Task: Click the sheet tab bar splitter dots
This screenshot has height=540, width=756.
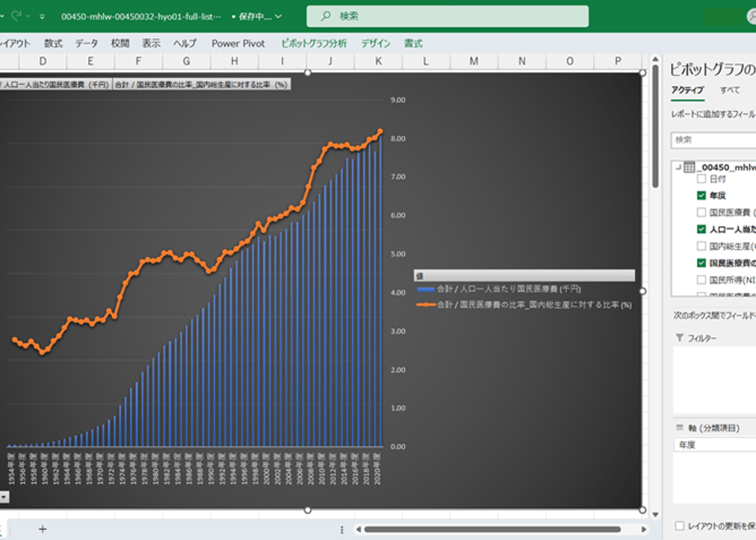Action: pos(342,530)
